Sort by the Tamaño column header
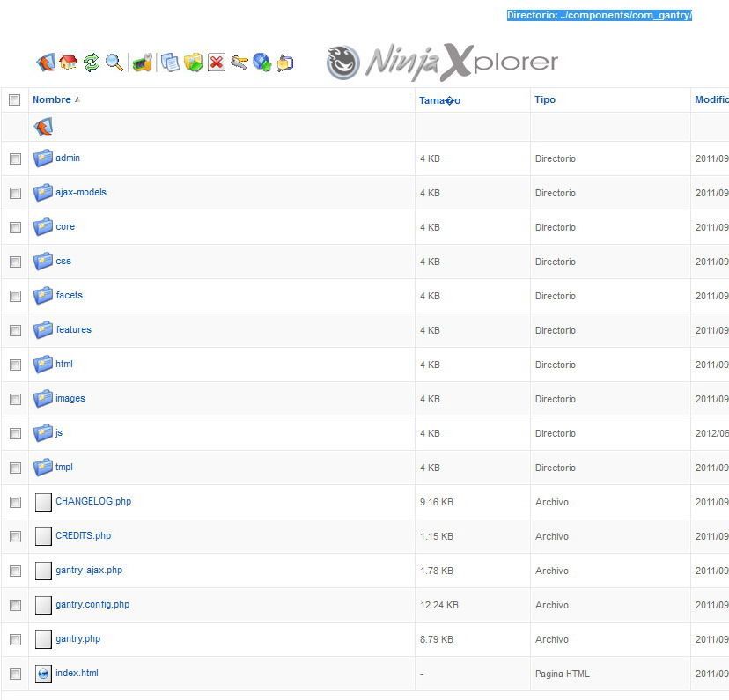Screen dimensions: 729x700 click(439, 100)
